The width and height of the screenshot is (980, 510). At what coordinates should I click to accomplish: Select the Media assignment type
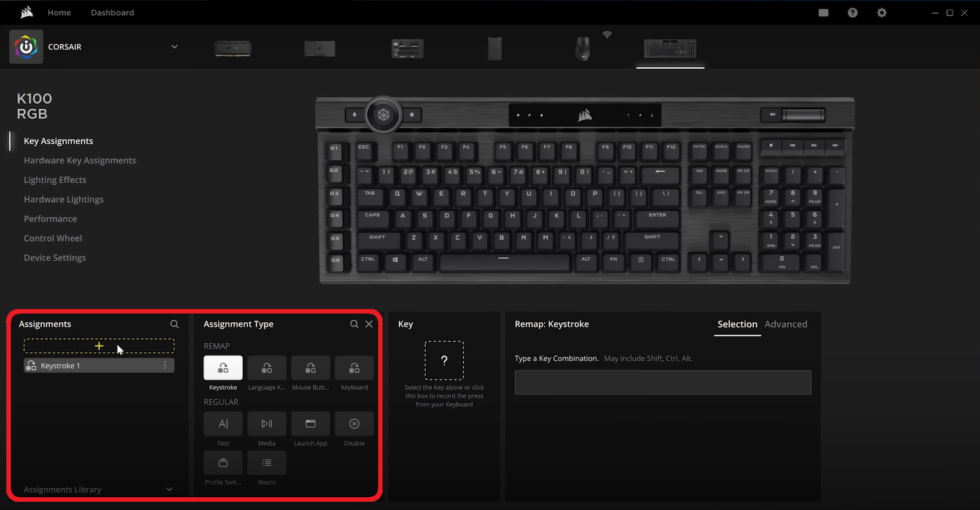266,424
